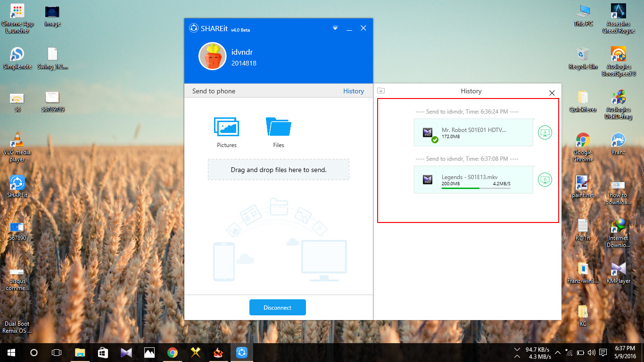Open Action Center notifications icon

[603, 353]
